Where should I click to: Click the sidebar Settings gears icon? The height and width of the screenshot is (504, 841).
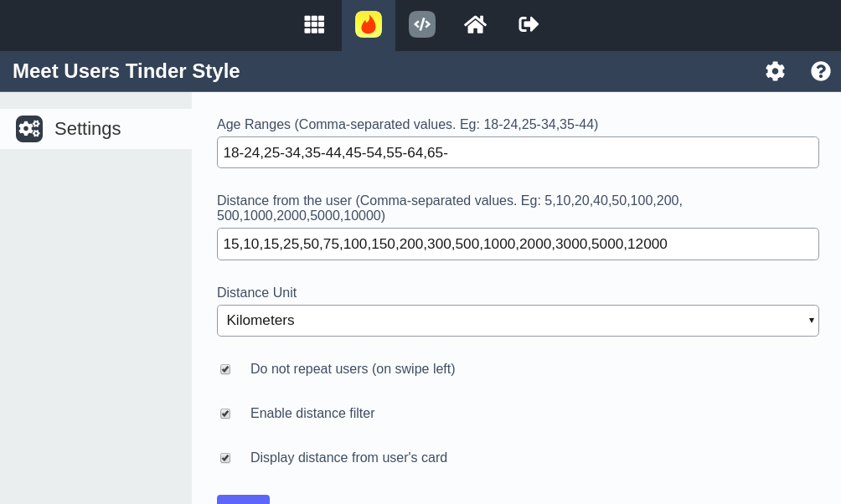(29, 129)
